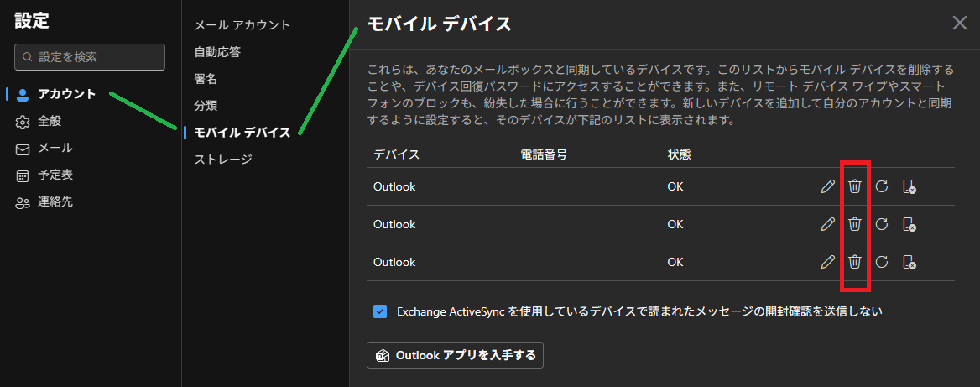Click OK status in top row
This screenshot has width=980, height=387.
[675, 186]
